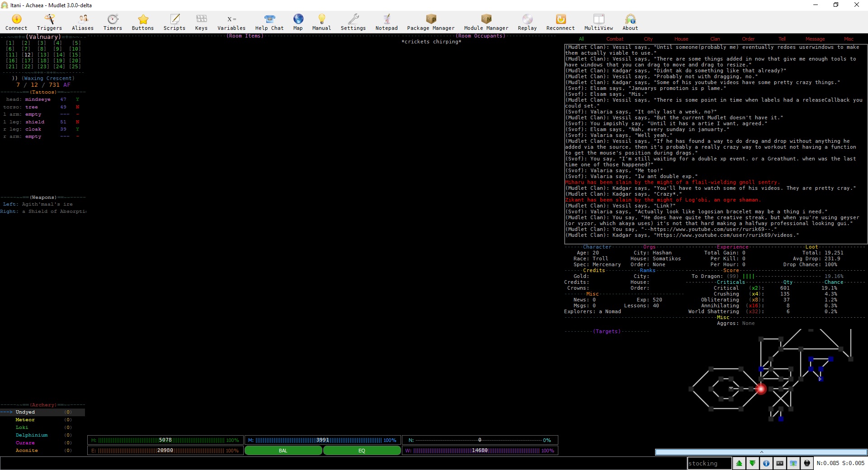Screen dimensions: 868x470
Task: Click the N bar showing 0%
Action: [480, 440]
